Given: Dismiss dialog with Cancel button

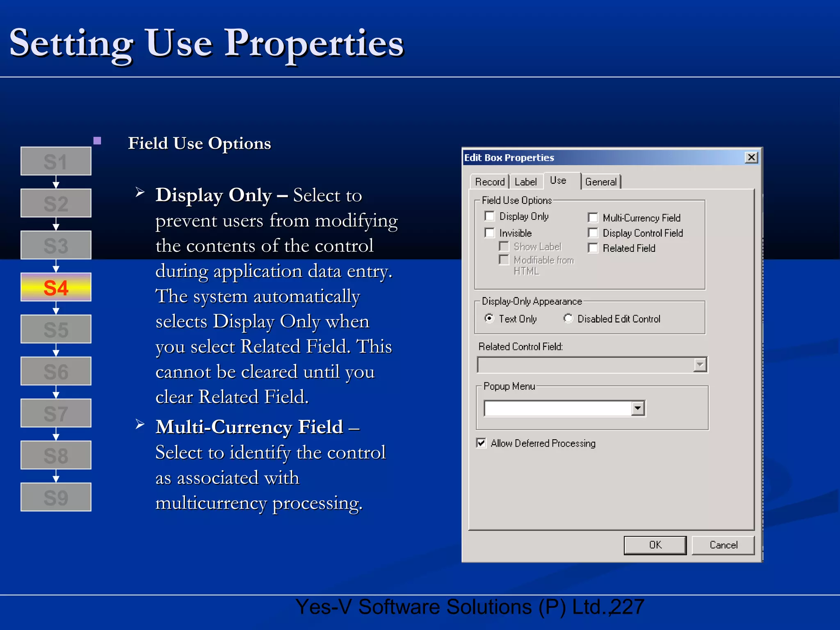Looking at the screenshot, I should point(723,545).
